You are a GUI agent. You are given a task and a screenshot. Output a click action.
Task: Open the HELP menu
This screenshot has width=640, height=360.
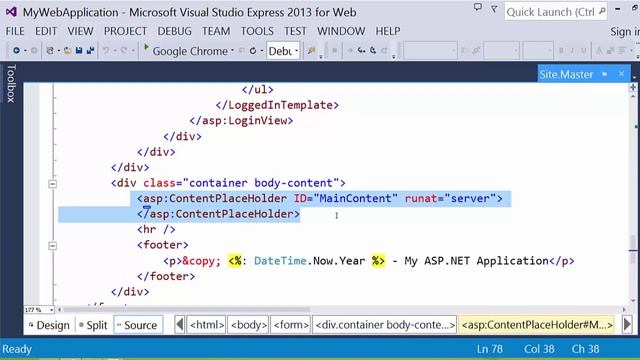pyautogui.click(x=388, y=31)
